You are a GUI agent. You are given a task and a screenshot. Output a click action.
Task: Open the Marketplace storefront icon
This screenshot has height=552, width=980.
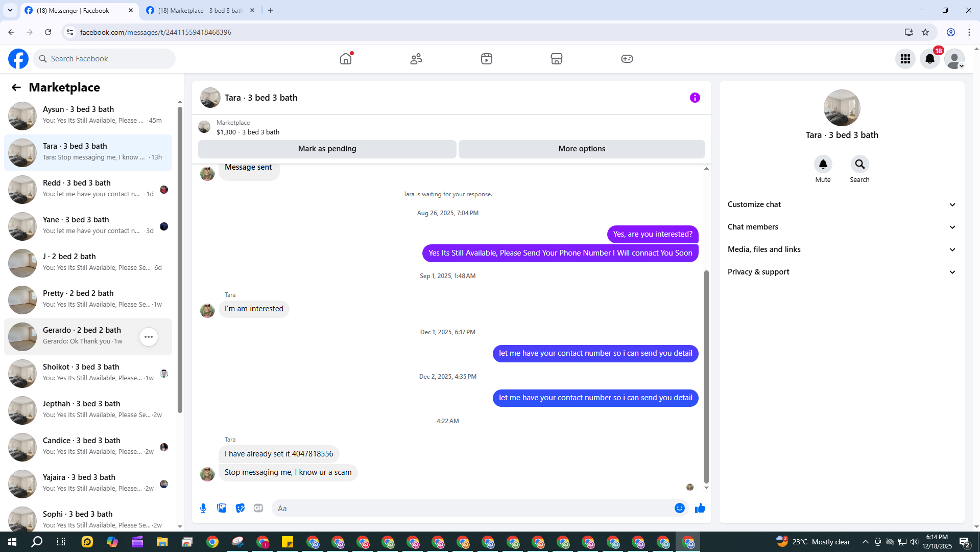coord(557,59)
